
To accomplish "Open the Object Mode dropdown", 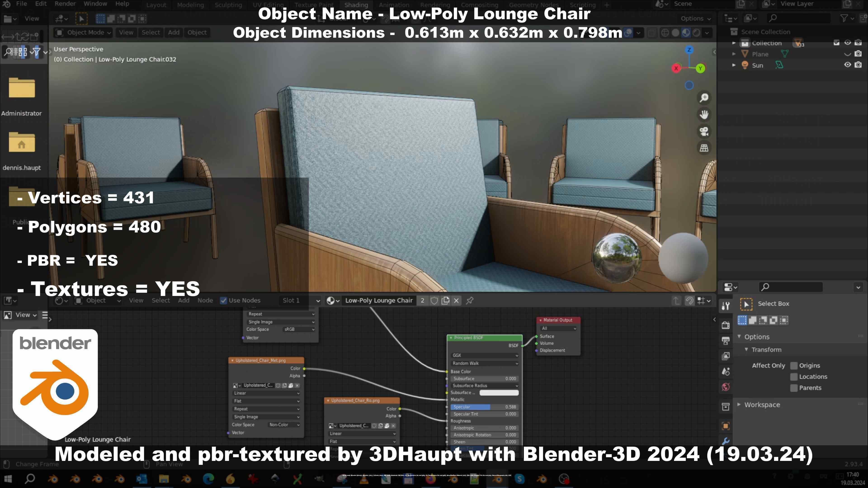I will click(83, 32).
